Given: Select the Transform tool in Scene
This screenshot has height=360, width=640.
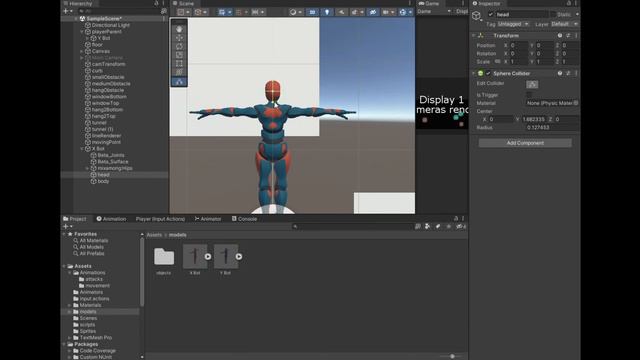Looking at the screenshot, I should (179, 72).
